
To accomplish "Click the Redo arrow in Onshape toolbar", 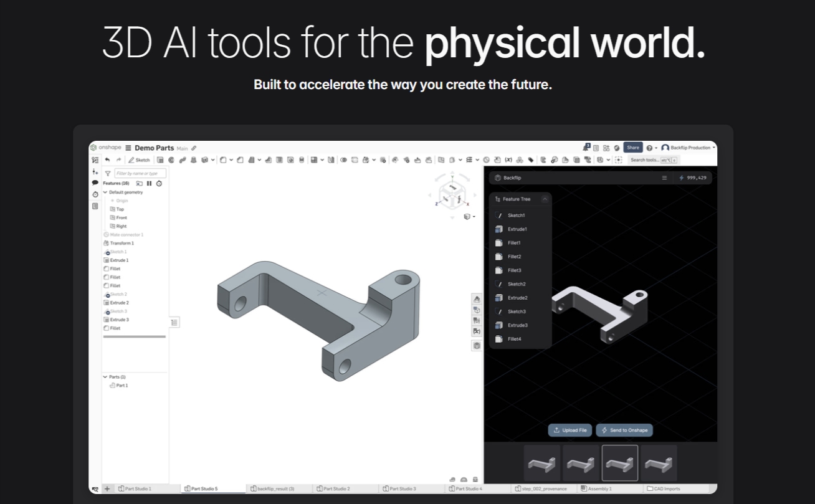I will point(118,160).
